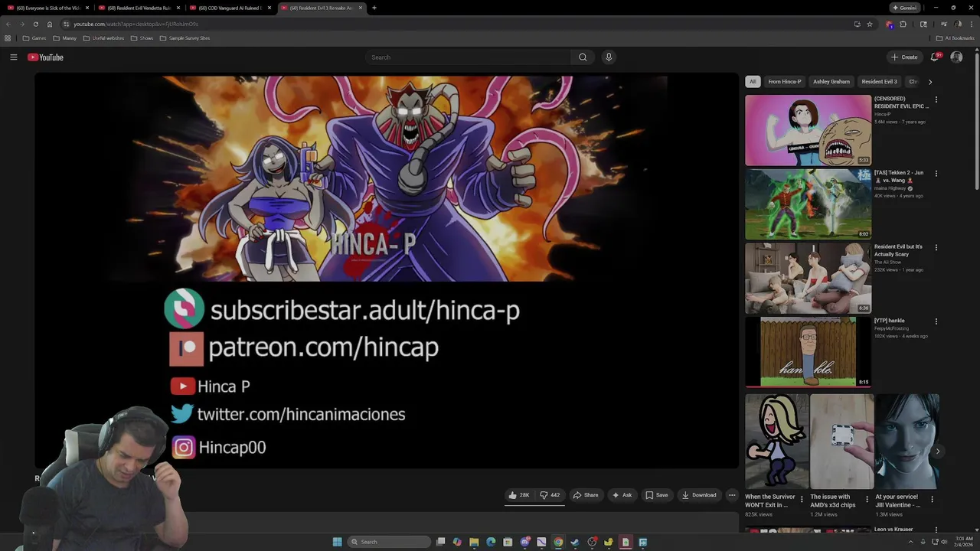Close the COD Vanguard tab
Image resolution: width=980 pixels, height=551 pixels.
click(x=269, y=8)
